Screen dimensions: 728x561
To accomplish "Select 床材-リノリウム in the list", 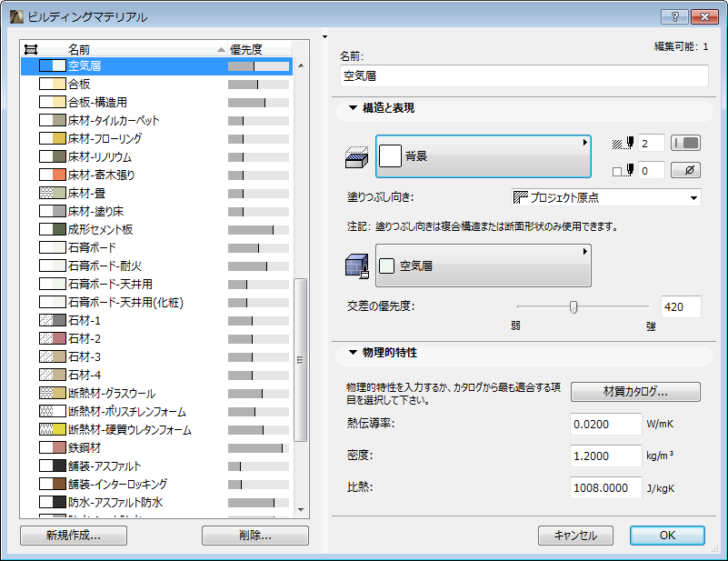I will tap(156, 157).
